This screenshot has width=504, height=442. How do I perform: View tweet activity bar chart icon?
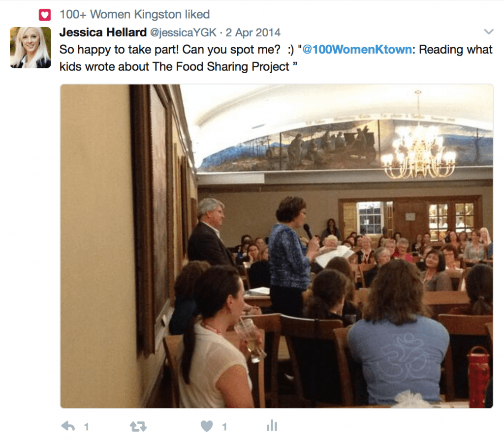tap(272, 425)
